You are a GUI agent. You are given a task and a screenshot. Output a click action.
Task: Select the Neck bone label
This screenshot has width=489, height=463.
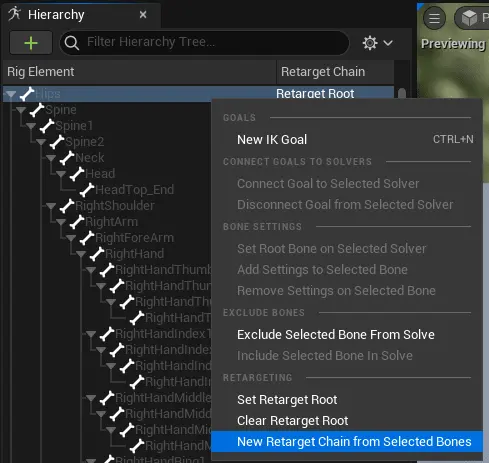point(90,158)
